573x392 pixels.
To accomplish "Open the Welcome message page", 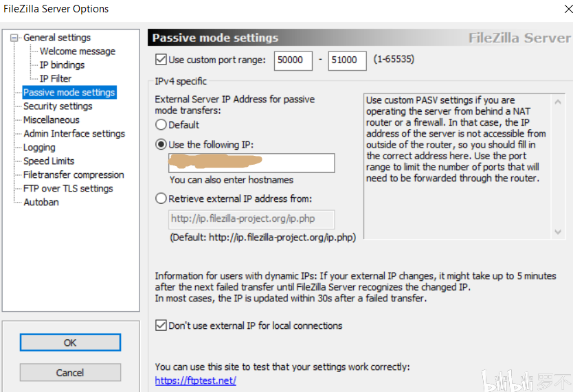I will tap(78, 51).
